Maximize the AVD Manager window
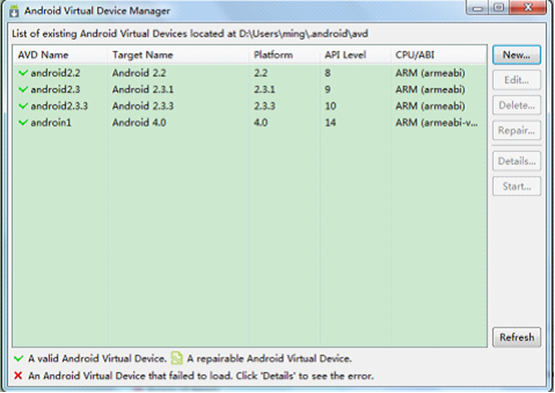Viewport: 555px width, 393px height. (x=499, y=8)
